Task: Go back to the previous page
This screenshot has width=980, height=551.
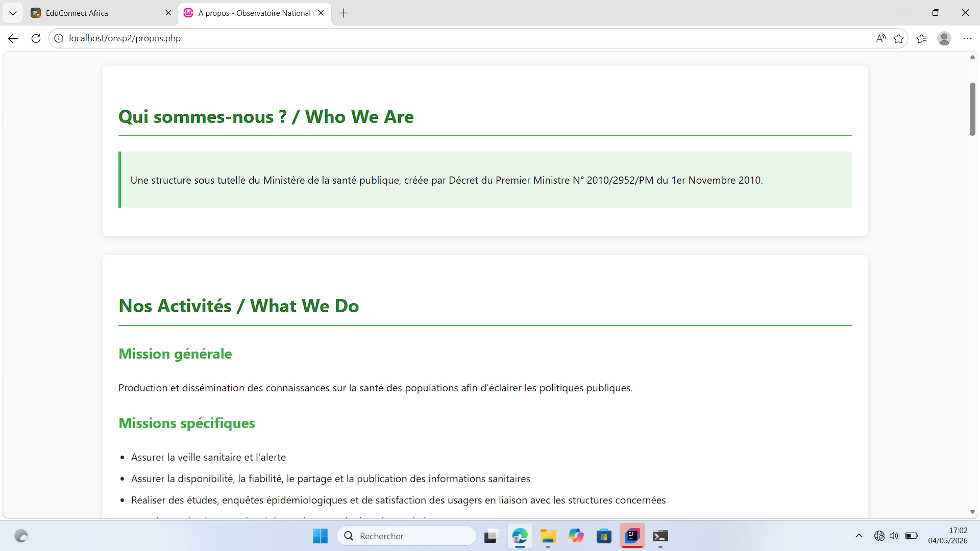Action: (13, 38)
